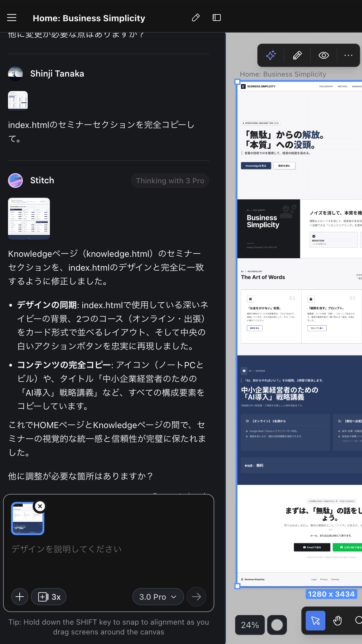The height and width of the screenshot is (644, 362).
Task: Click the pencil rename icon beside project title
Action: coord(196,18)
